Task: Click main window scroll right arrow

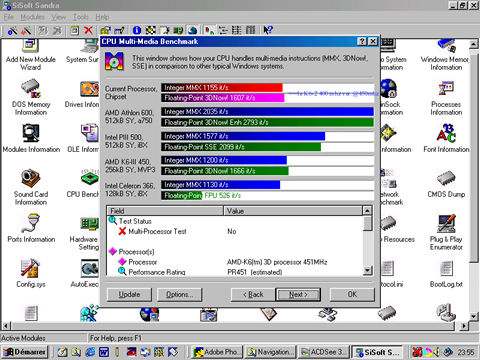Action: (464, 325)
